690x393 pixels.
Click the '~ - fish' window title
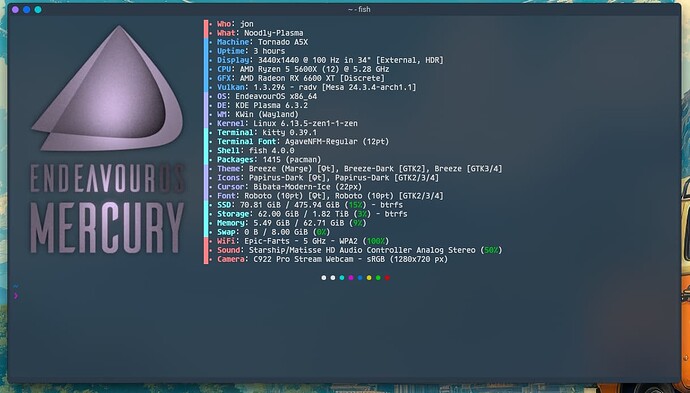click(x=359, y=9)
